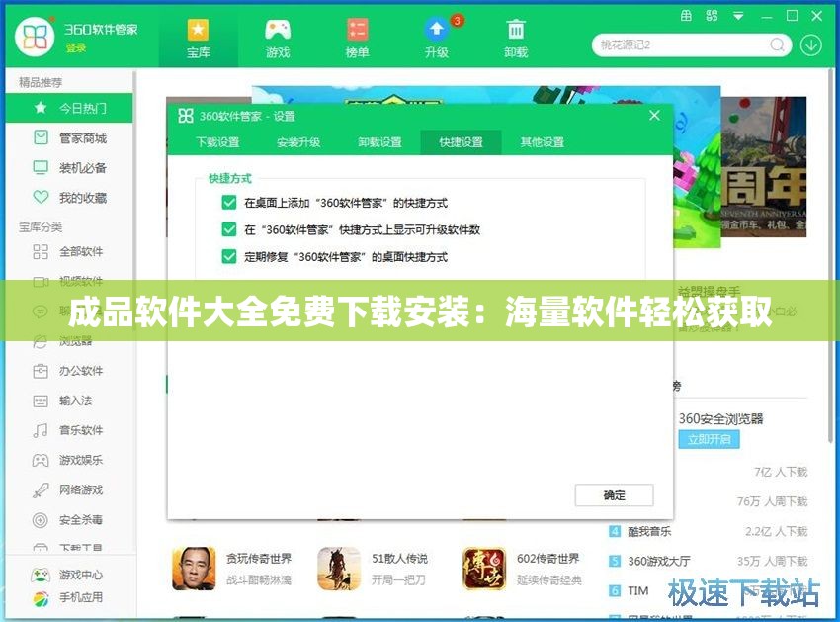The width and height of the screenshot is (840, 622).
Task: Click the 周年 anniversary banner image
Action: [x=763, y=167]
